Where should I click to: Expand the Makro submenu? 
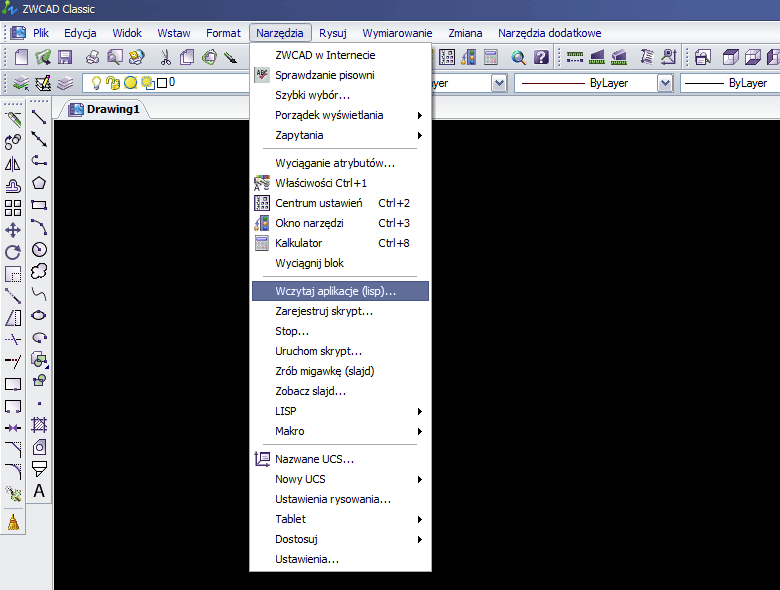click(340, 431)
